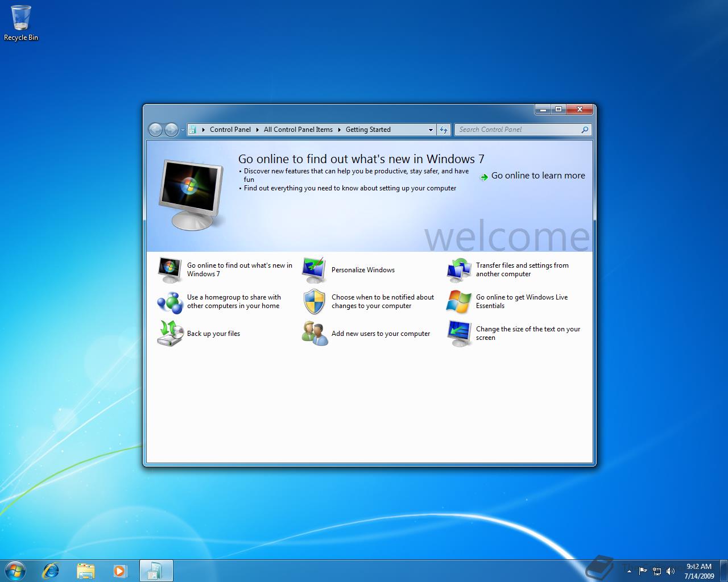Click the Back up your files icon

(x=169, y=333)
